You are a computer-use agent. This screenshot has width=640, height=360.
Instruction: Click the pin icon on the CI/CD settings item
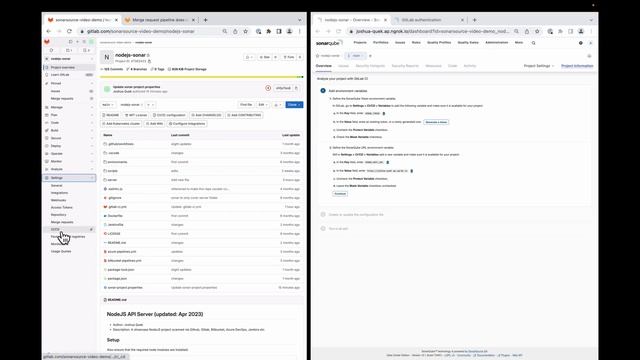click(x=91, y=229)
